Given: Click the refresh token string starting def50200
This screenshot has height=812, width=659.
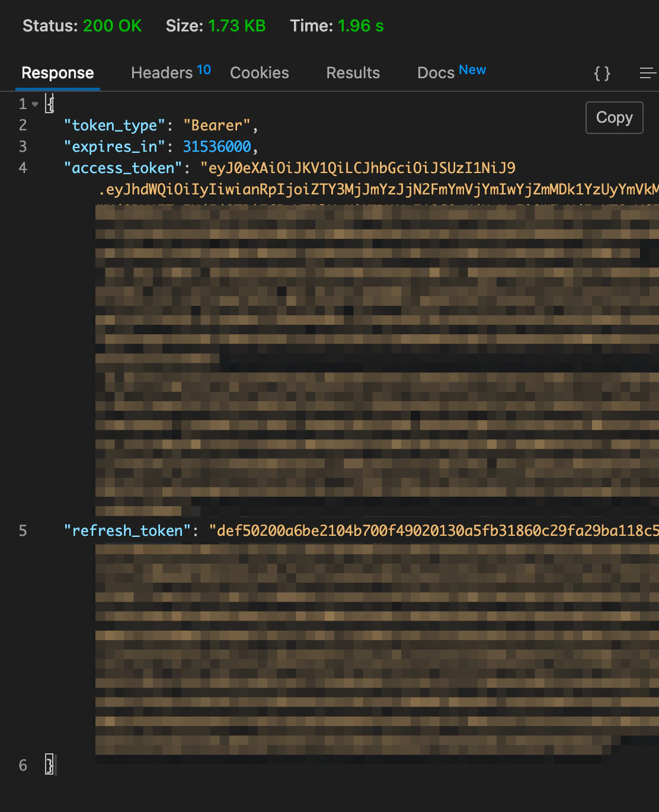Looking at the screenshot, I should click(x=434, y=530).
